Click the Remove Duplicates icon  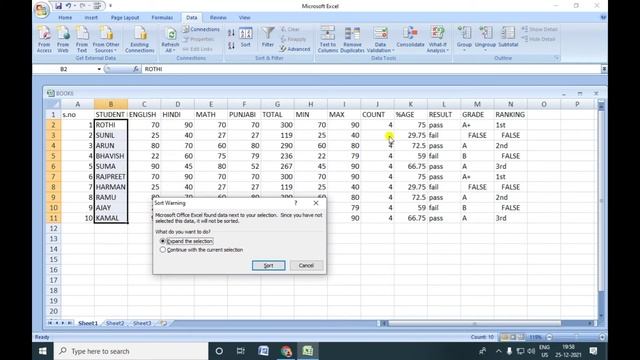click(352, 39)
